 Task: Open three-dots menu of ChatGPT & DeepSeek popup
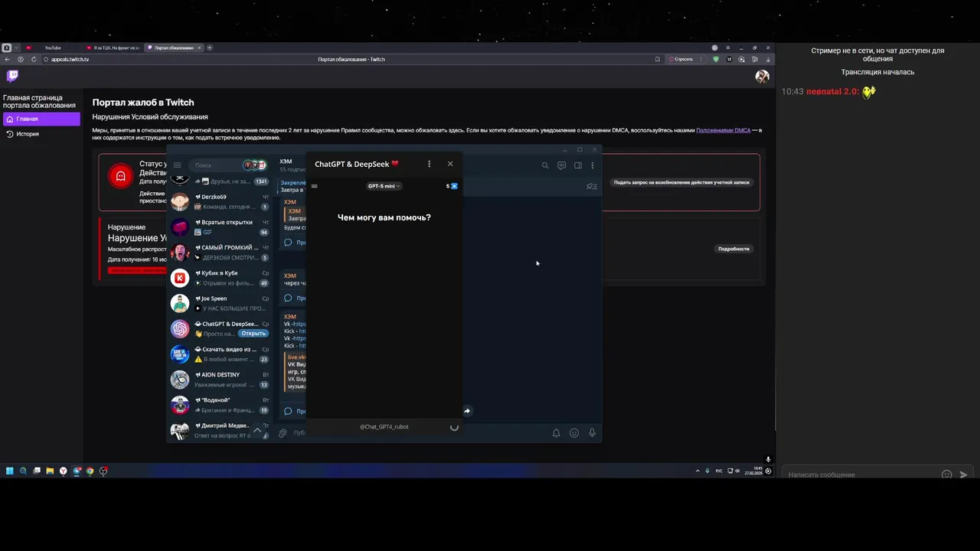[429, 164]
